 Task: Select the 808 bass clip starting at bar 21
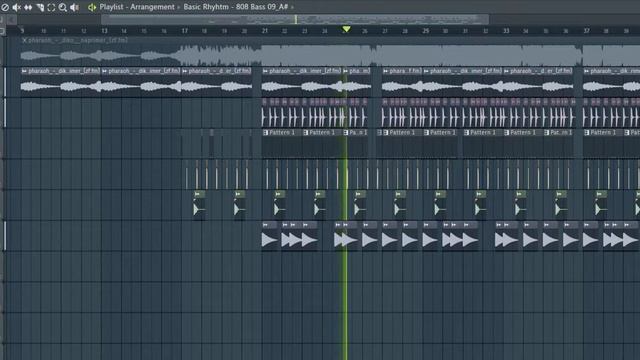point(269,237)
